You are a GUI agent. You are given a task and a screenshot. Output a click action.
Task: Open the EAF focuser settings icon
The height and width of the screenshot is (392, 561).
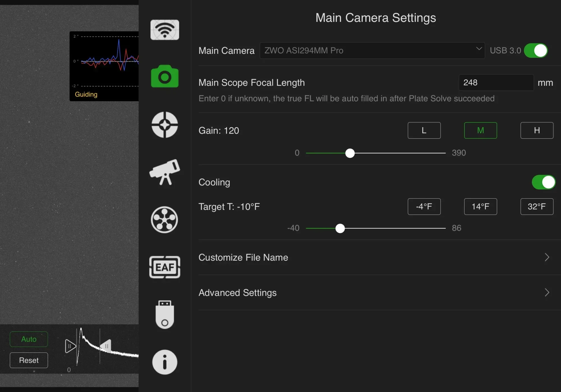coord(165,267)
